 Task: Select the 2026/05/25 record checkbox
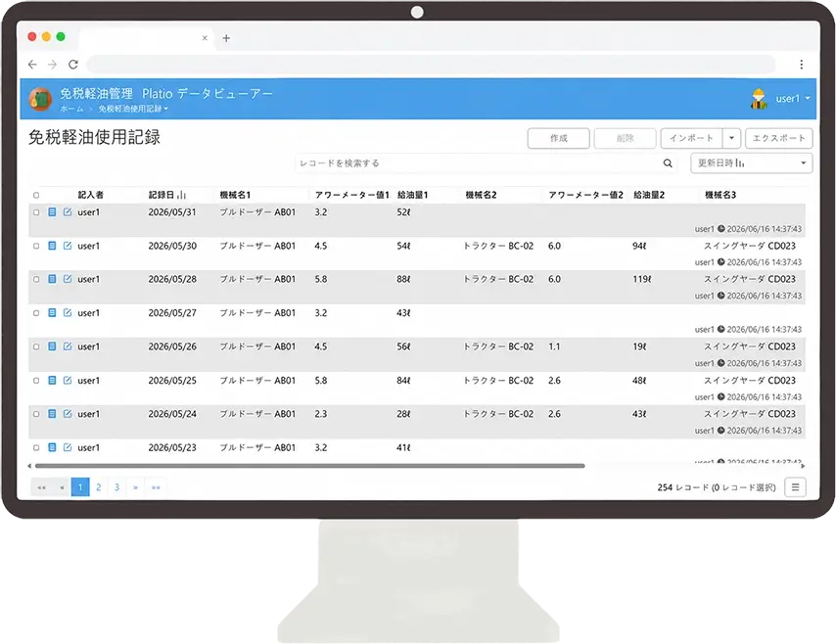point(36,381)
